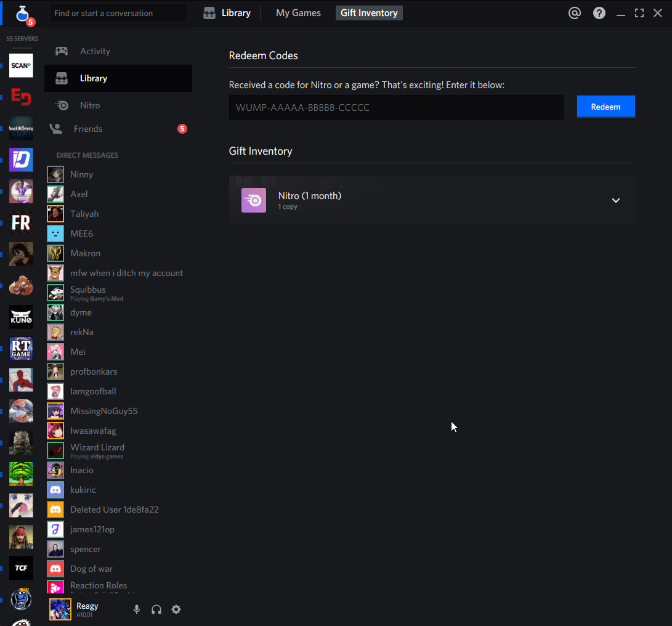672x626 pixels.
Task: Open direct message with rekNa
Action: coord(118,332)
